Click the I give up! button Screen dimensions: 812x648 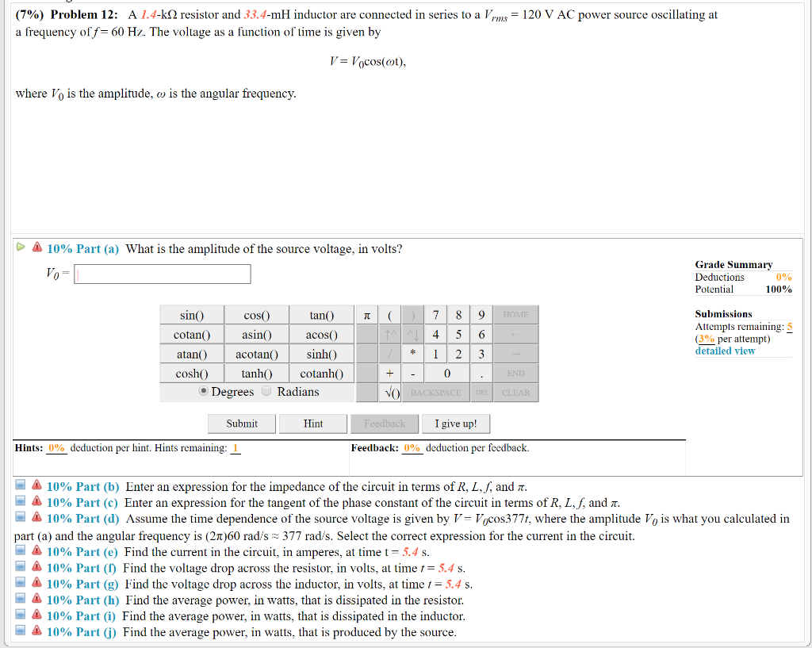click(x=456, y=424)
